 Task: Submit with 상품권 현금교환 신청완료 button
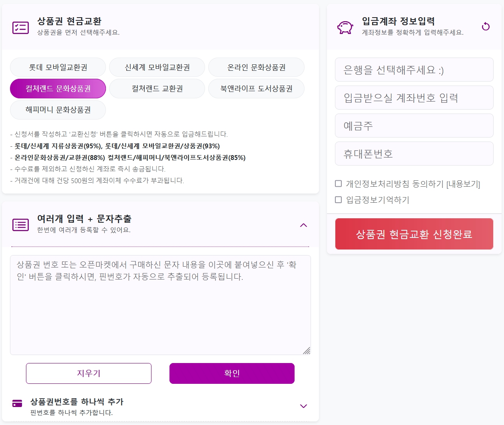click(x=414, y=234)
